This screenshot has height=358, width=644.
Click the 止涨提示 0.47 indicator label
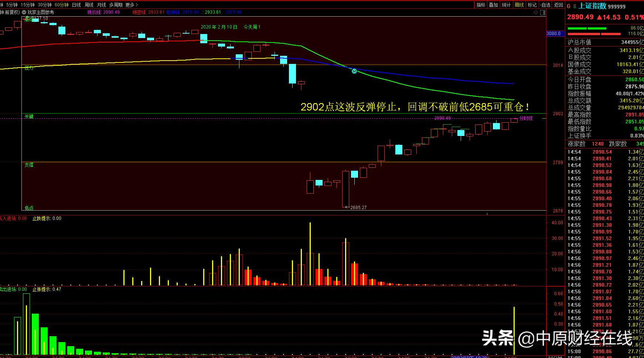[47, 289]
